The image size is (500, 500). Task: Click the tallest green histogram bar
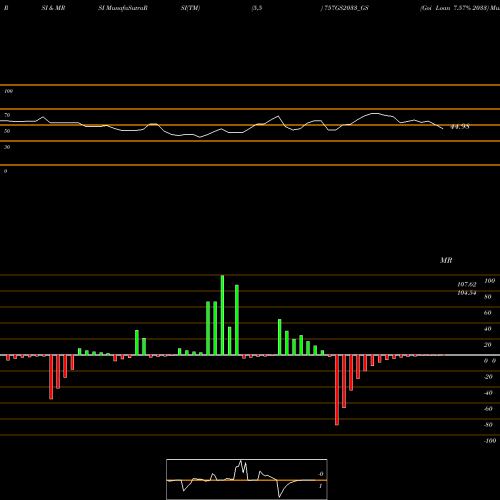[x=222, y=315]
